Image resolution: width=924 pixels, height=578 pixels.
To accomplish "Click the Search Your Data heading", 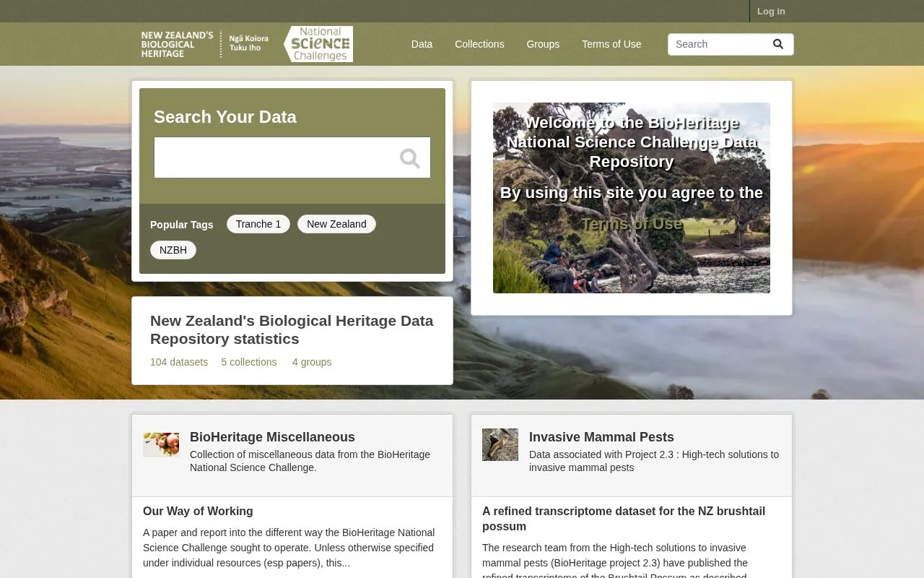I will point(225,117).
